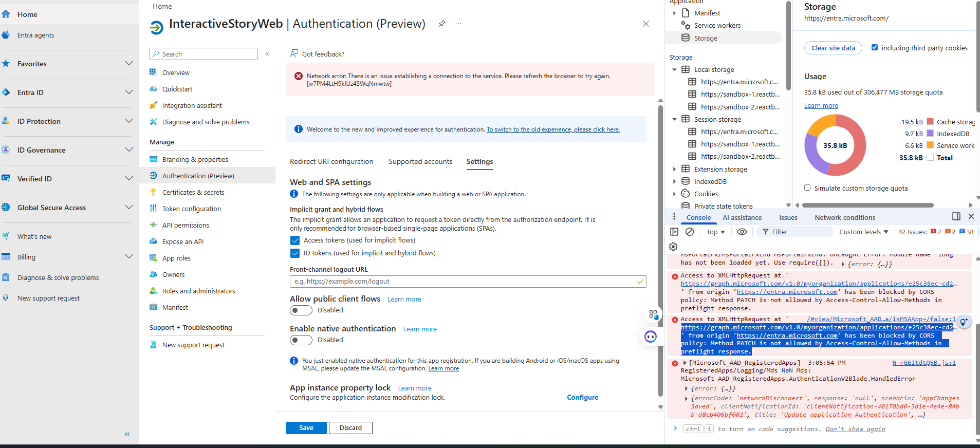980x448 pixels.
Task: Click the Clear site data button
Action: pyautogui.click(x=833, y=48)
